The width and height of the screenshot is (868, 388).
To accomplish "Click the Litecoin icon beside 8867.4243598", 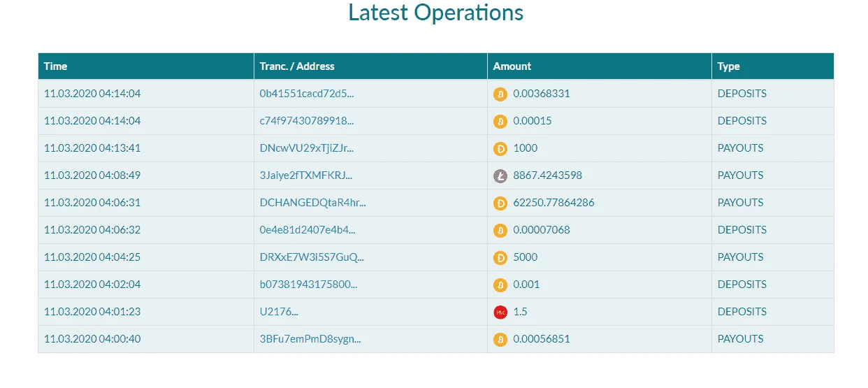I will [500, 175].
